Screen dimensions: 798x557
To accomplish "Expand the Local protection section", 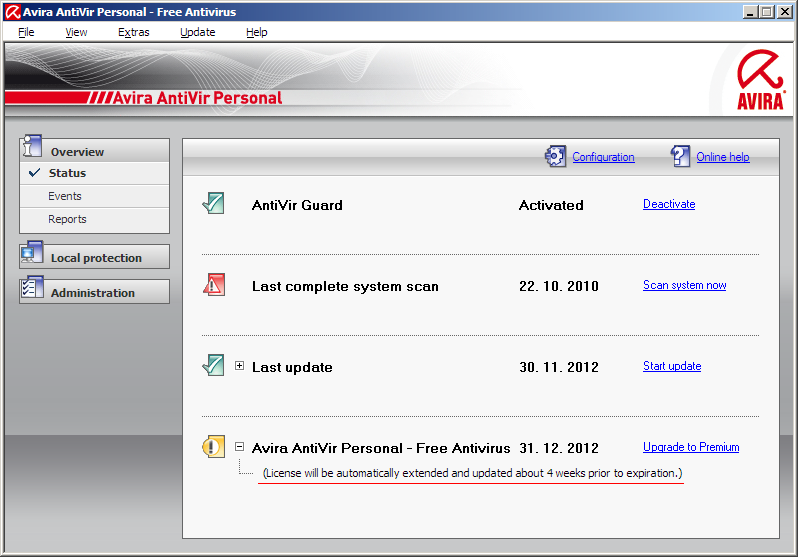I will (x=95, y=258).
